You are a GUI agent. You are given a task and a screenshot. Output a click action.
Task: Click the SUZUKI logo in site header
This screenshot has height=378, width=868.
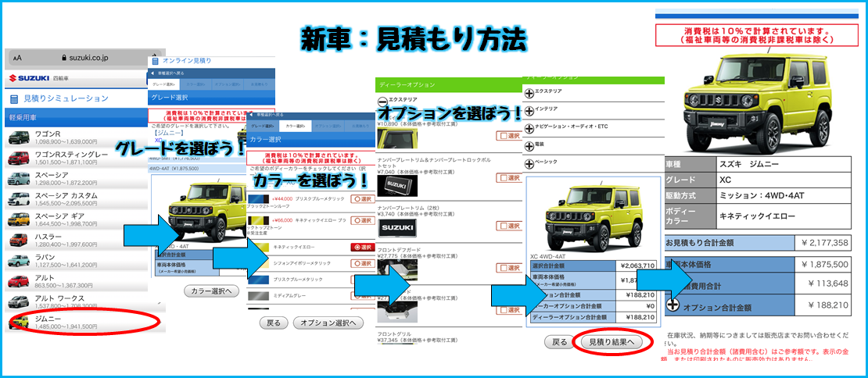30,78
